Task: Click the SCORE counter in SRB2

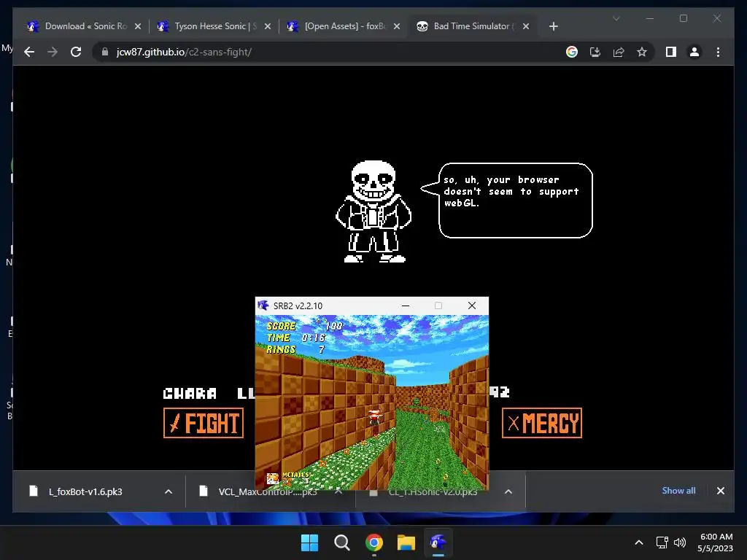Action: pos(304,326)
